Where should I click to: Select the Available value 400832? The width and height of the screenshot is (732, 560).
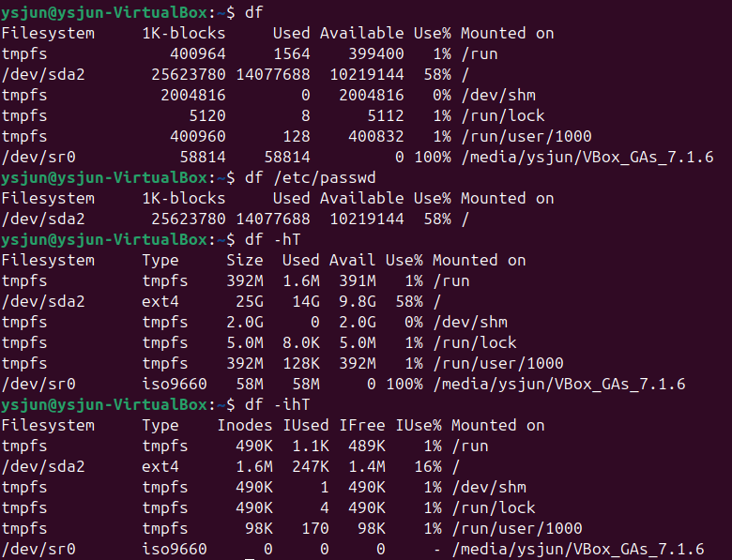(376, 137)
